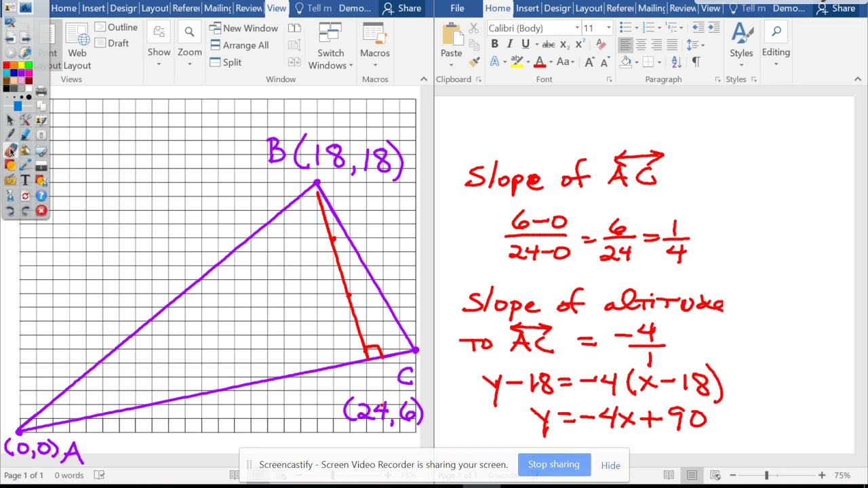Pick the yellow color swatch in floating toolbar
The image size is (868, 488).
(x=21, y=65)
